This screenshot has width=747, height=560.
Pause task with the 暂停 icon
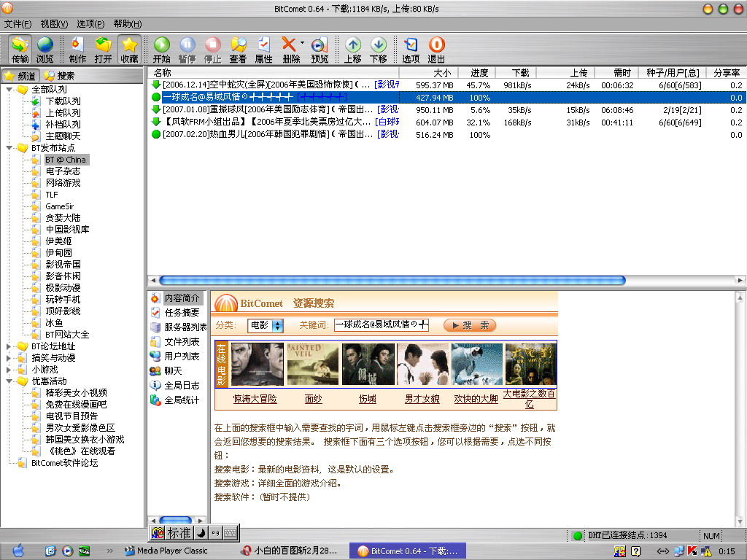tap(187, 50)
